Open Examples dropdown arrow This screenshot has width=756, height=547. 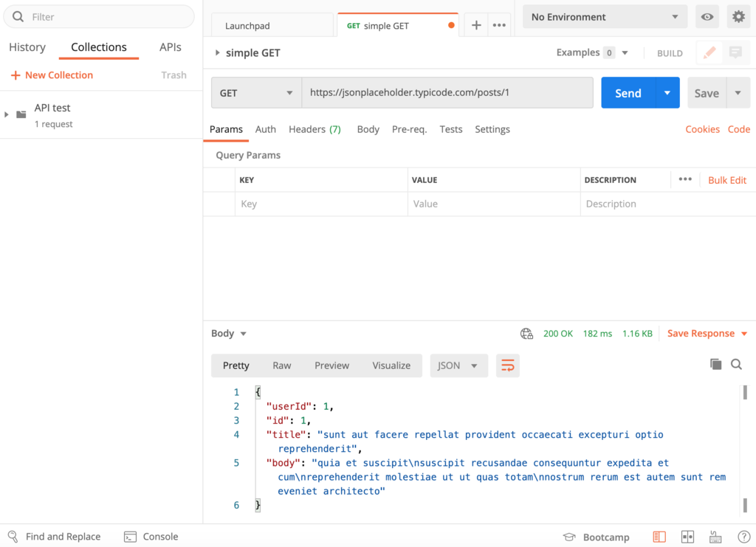click(625, 52)
